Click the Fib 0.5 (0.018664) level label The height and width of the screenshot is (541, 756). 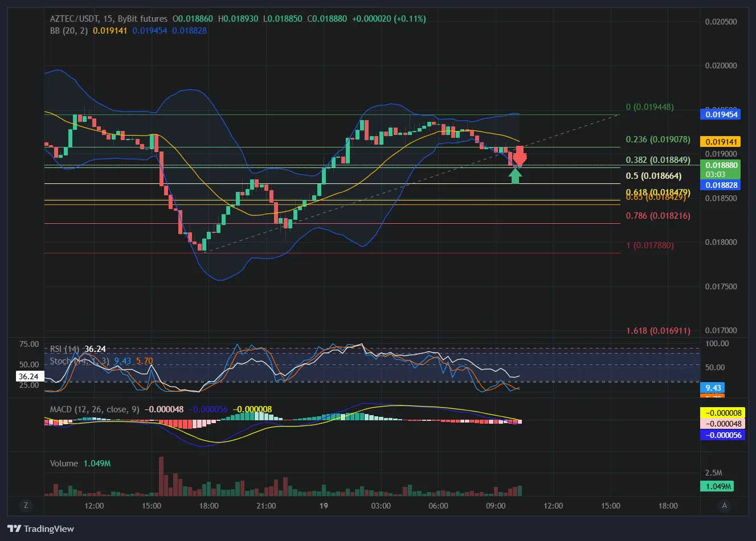[x=653, y=176]
